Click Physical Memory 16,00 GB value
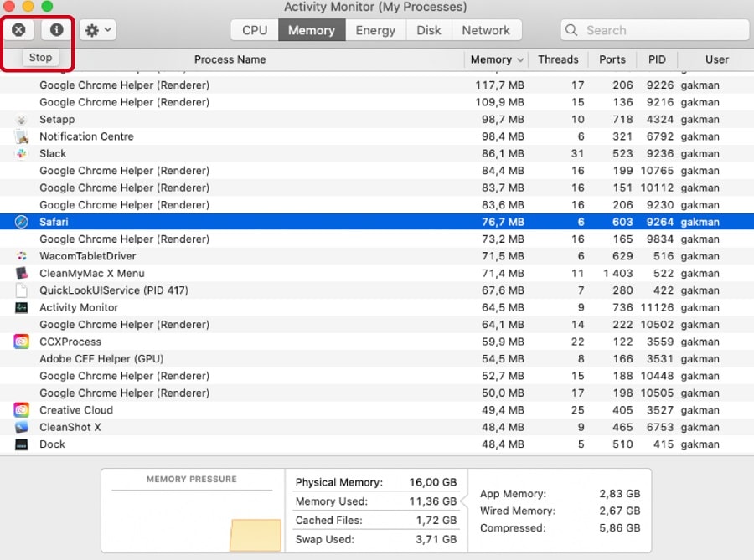The image size is (754, 560). pyautogui.click(x=433, y=482)
